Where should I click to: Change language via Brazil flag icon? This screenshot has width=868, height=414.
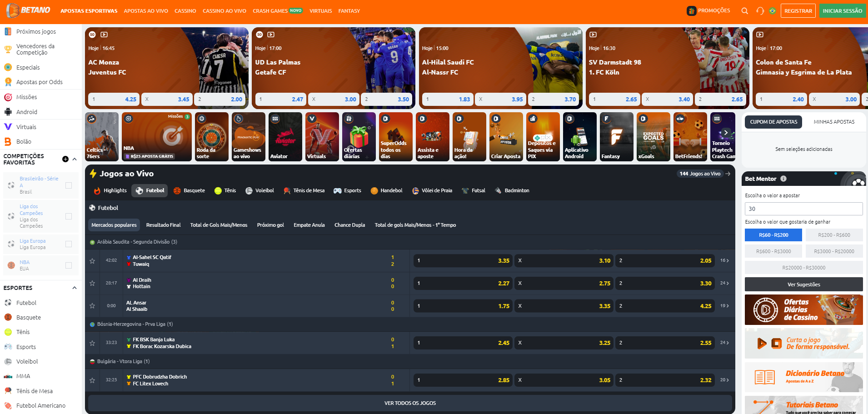pos(773,11)
